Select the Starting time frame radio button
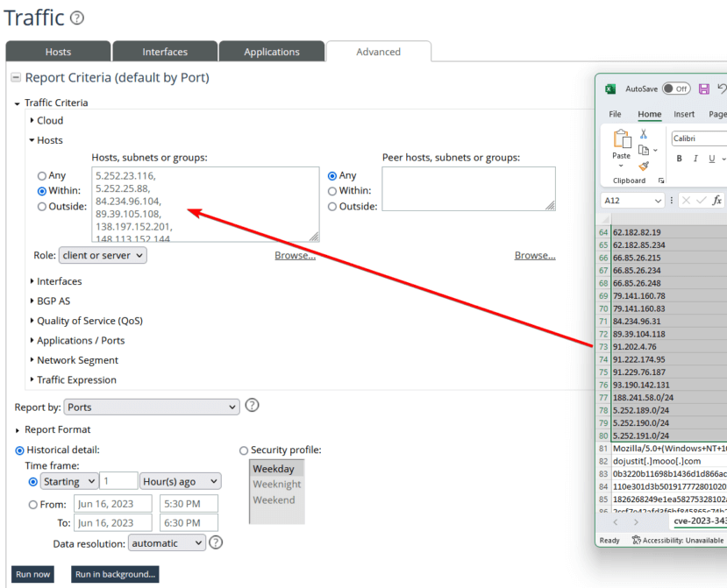This screenshot has width=727, height=588. (33, 482)
